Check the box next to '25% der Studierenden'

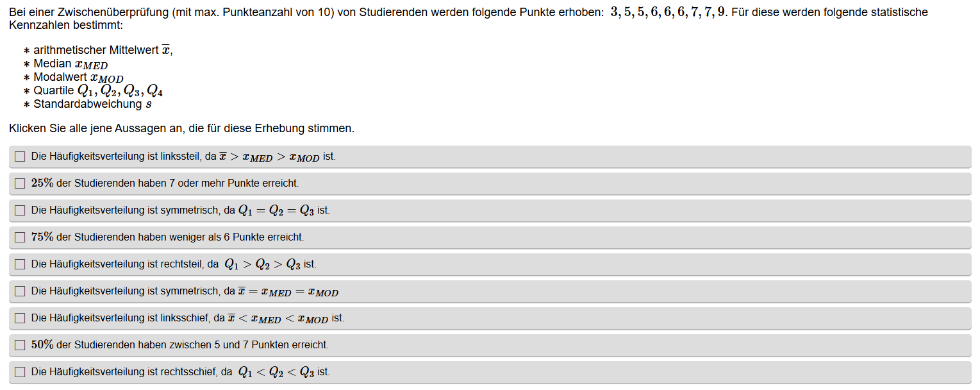point(20,183)
